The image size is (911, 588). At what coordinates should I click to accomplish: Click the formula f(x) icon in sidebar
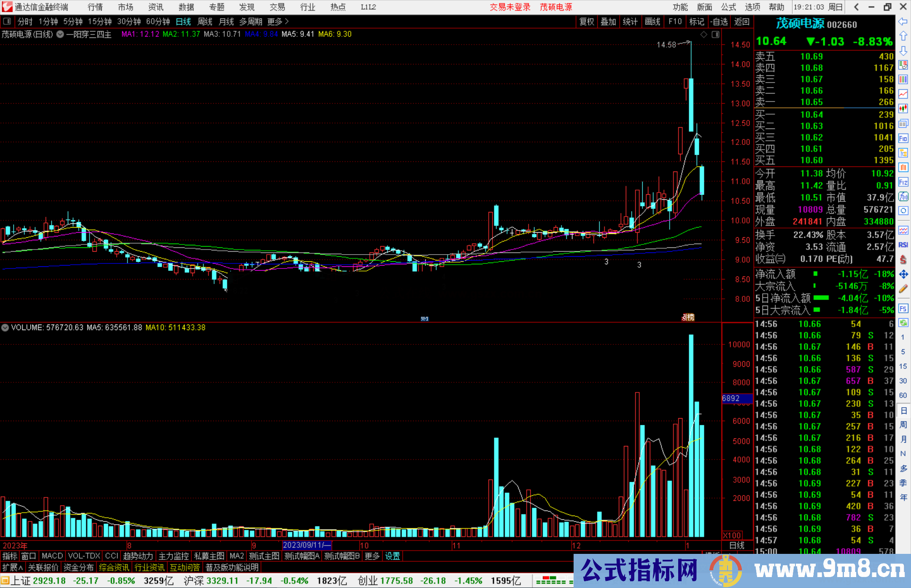pyautogui.click(x=903, y=196)
